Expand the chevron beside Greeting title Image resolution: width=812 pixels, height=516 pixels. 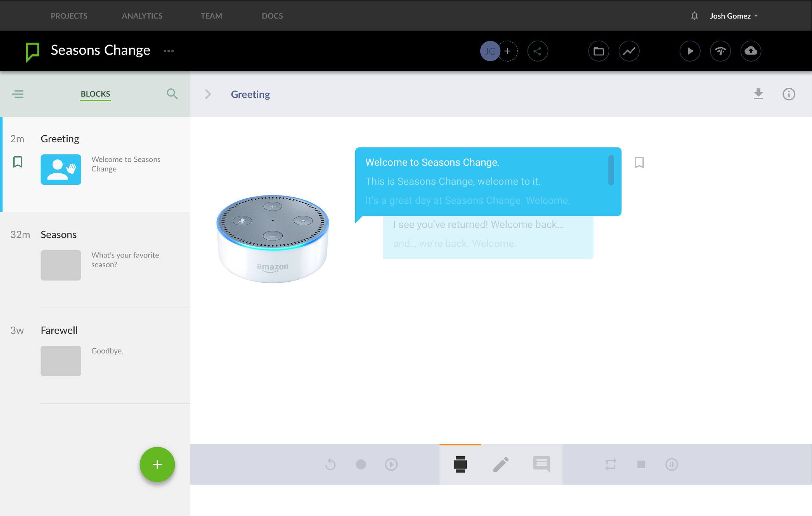[x=208, y=94]
